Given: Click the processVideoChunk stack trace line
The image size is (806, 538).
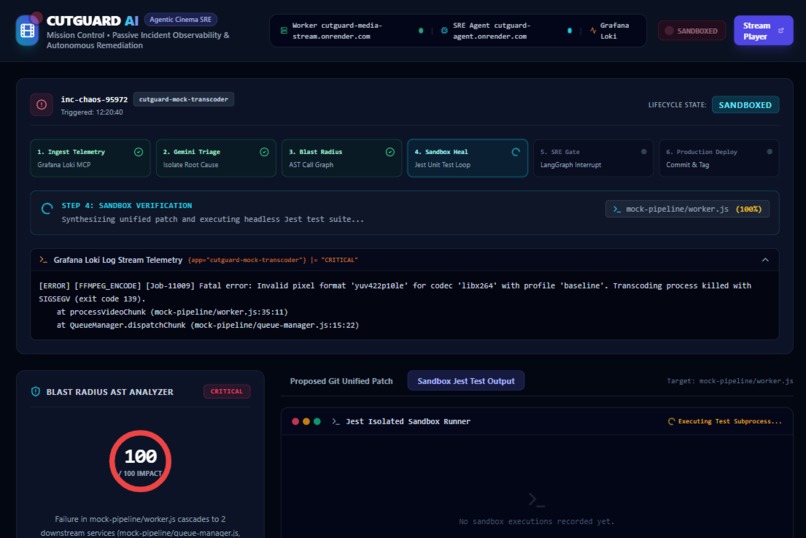Looking at the screenshot, I should [172, 312].
